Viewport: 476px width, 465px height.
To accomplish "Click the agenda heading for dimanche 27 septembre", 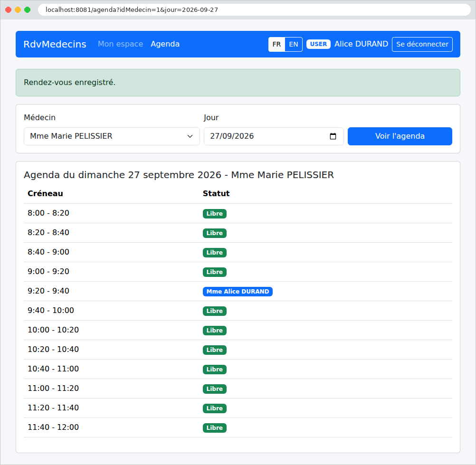I will tap(179, 175).
